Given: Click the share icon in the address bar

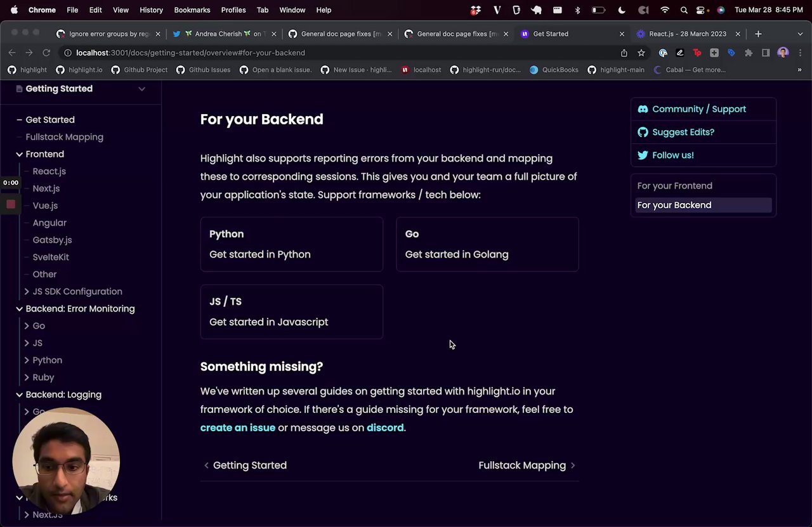Looking at the screenshot, I should click(624, 53).
